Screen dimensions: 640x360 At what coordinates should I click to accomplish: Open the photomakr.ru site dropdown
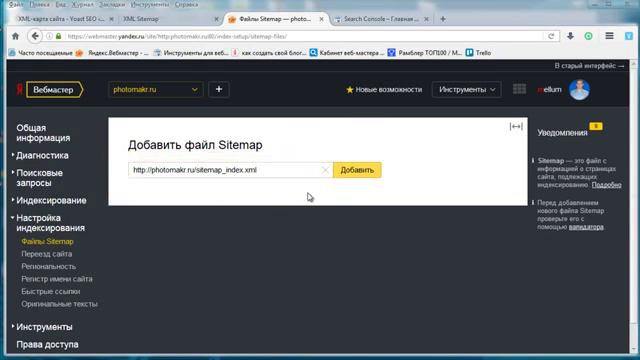156,89
